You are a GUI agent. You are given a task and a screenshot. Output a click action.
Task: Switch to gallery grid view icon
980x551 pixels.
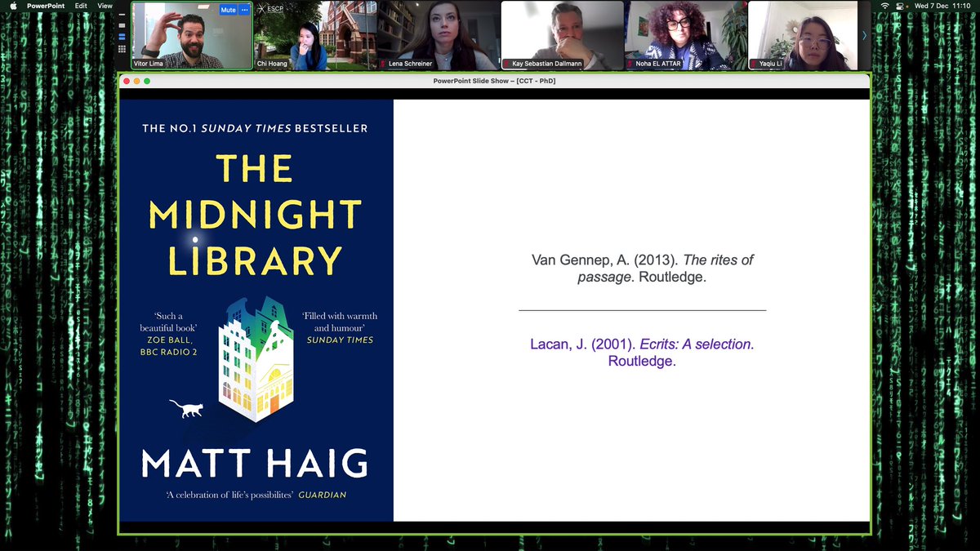122,49
